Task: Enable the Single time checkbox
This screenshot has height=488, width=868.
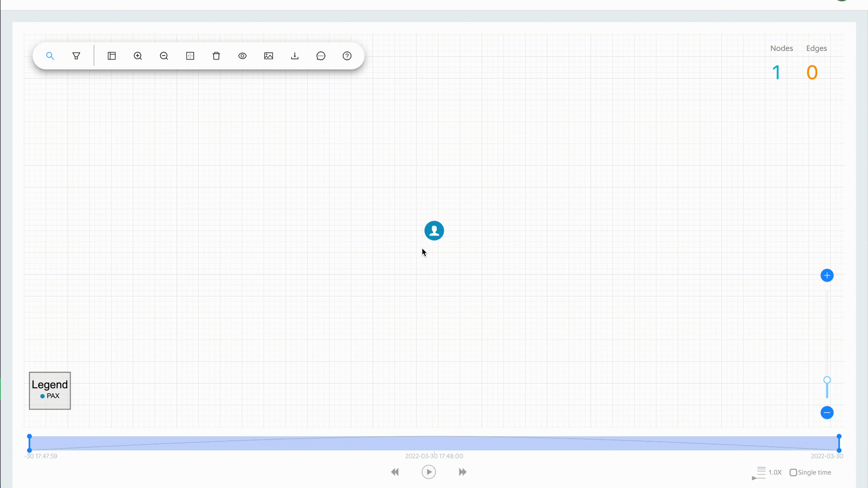Action: click(793, 472)
